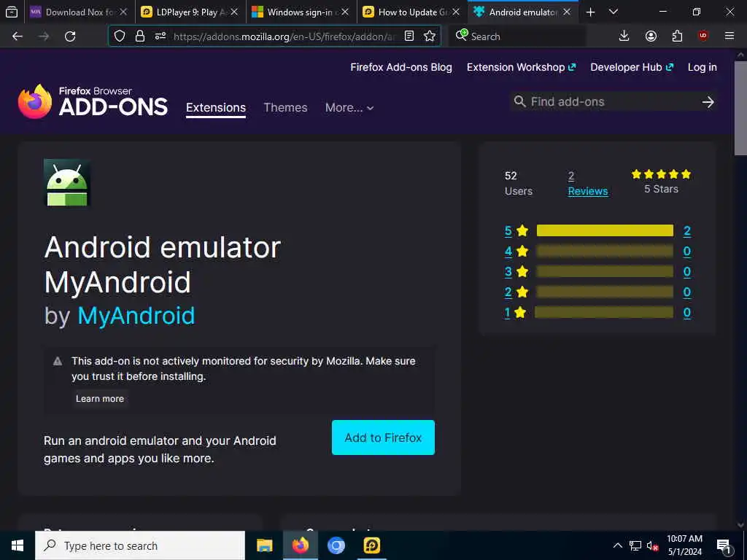Open Firefox View in tab bar

pyautogui.click(x=12, y=12)
